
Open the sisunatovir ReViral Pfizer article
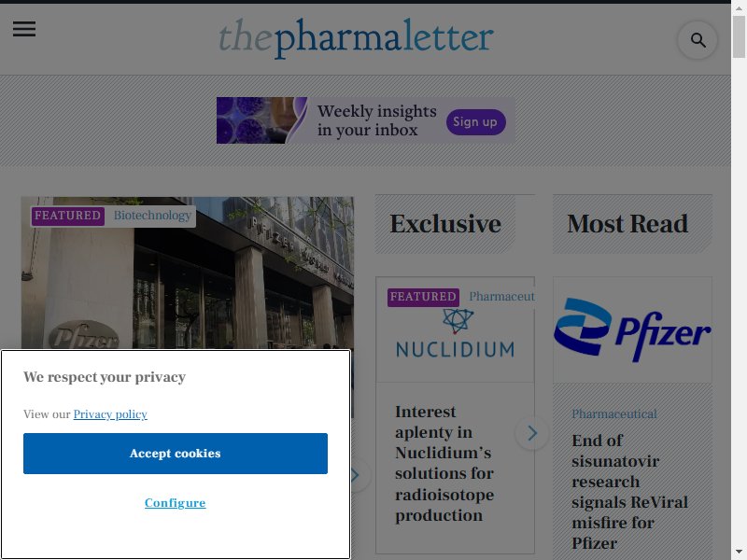pos(629,492)
